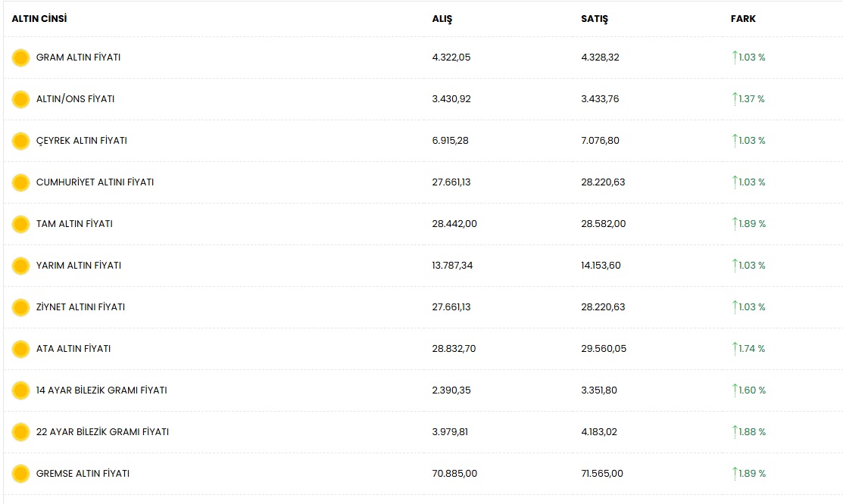
Task: Open the 22 AYAR BİLEZİK GRAMI FİYATI link
Action: coord(103,432)
